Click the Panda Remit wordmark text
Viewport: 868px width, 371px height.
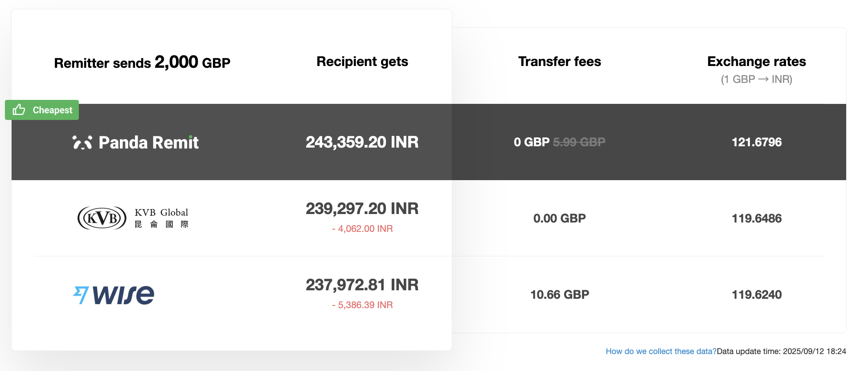(148, 142)
